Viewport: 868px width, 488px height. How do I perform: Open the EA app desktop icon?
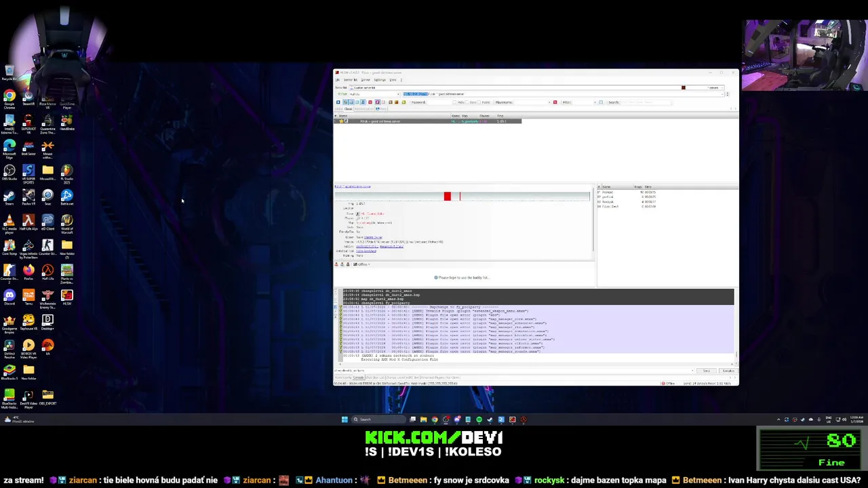tap(47, 345)
